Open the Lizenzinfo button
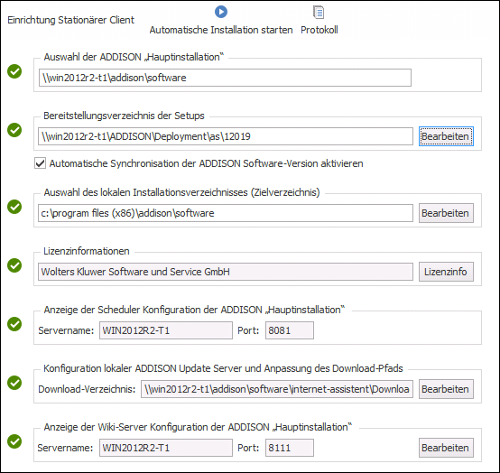The image size is (500, 473). pos(446,272)
